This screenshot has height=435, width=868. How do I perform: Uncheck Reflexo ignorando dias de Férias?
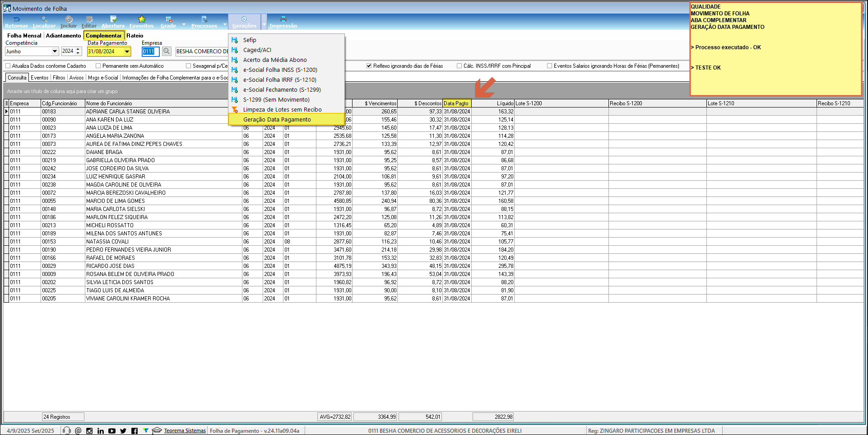pos(369,66)
